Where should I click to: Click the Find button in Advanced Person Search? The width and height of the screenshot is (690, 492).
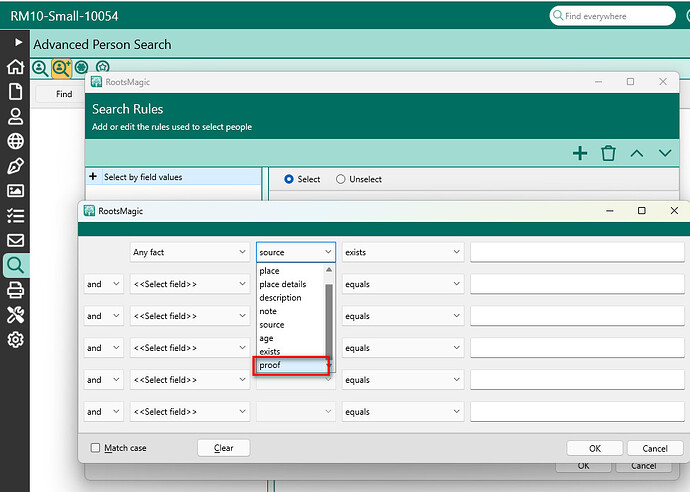pyautogui.click(x=64, y=94)
